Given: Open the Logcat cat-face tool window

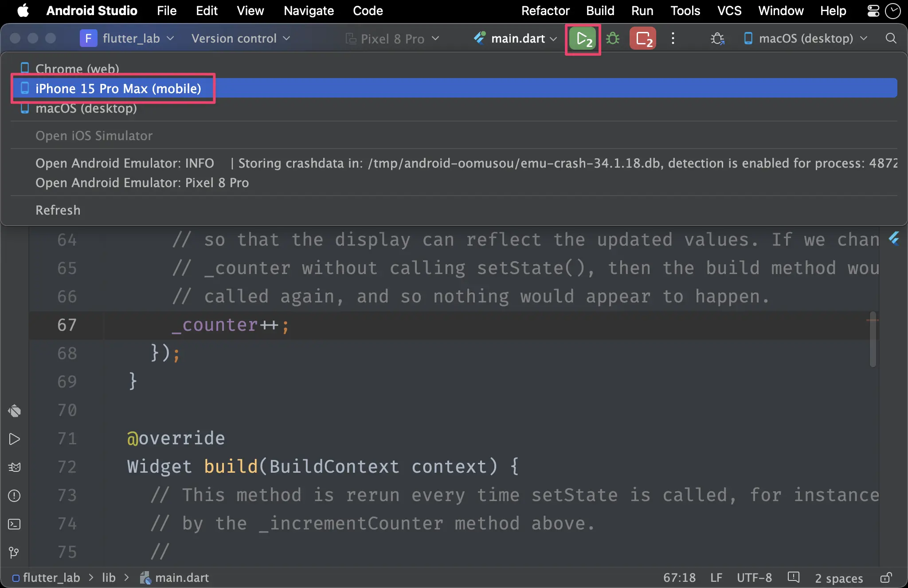Looking at the screenshot, I should coord(14,467).
